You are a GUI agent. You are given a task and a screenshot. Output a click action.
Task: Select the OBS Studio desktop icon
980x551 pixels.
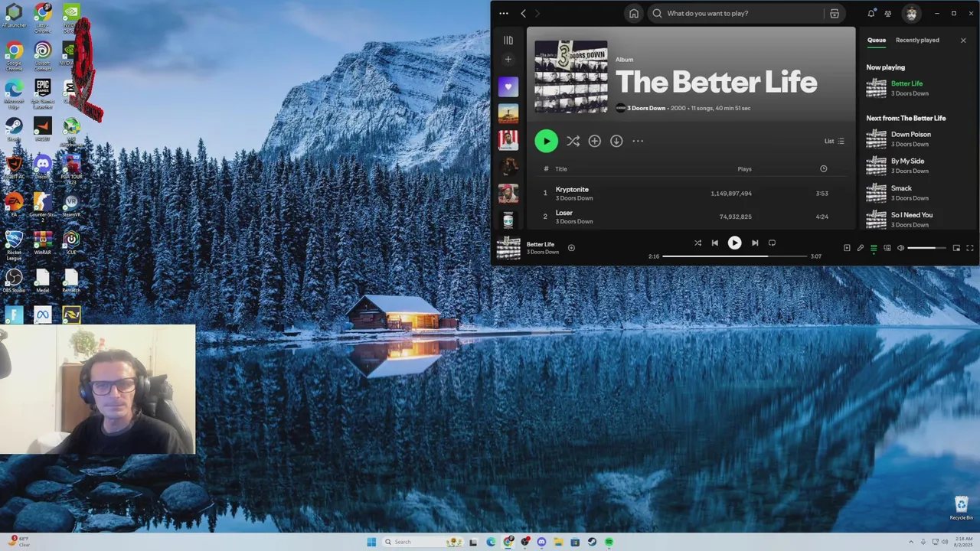point(14,280)
